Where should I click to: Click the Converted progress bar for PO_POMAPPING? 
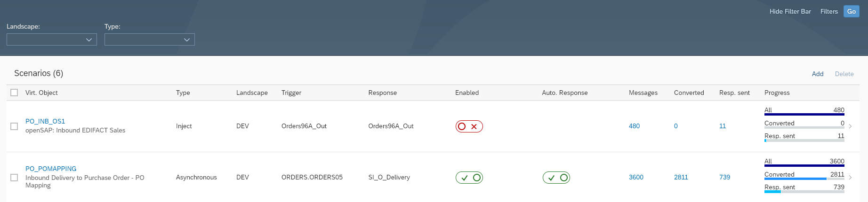(804, 179)
